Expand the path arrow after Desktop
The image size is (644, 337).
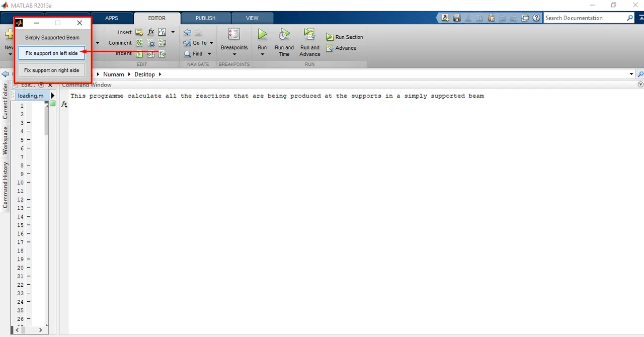160,74
